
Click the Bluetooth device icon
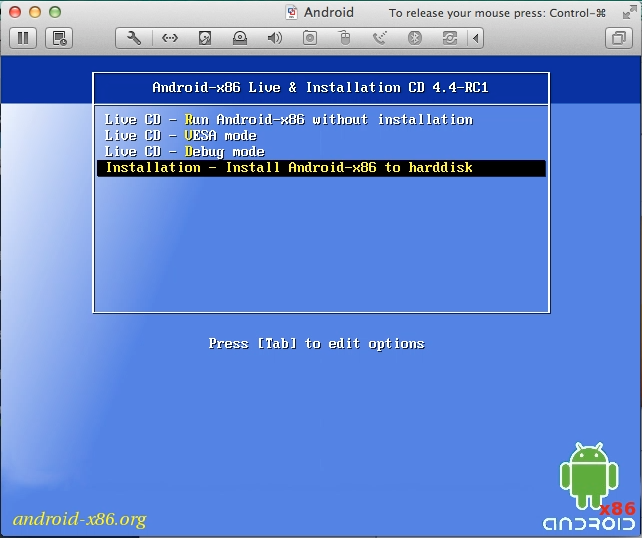[x=415, y=38]
